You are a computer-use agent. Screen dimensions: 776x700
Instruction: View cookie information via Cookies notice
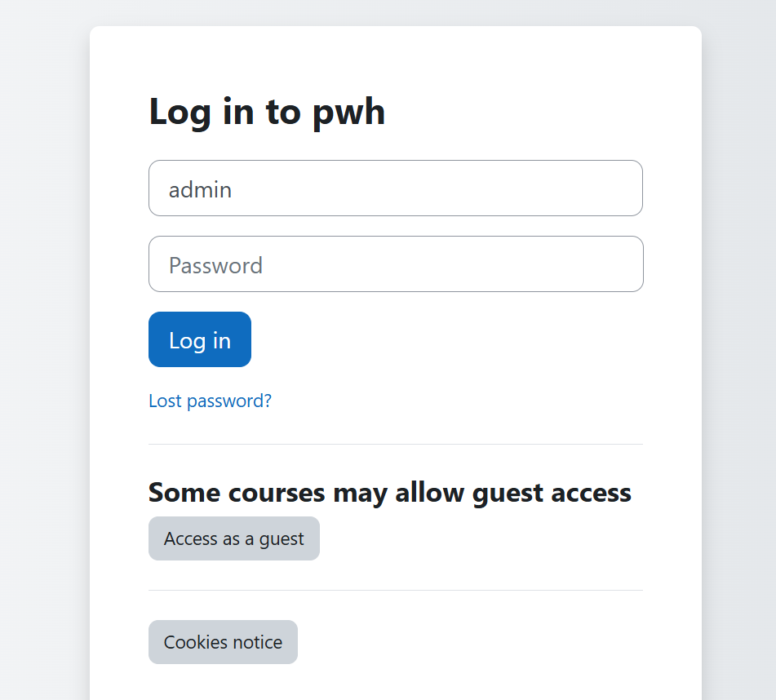click(x=224, y=642)
